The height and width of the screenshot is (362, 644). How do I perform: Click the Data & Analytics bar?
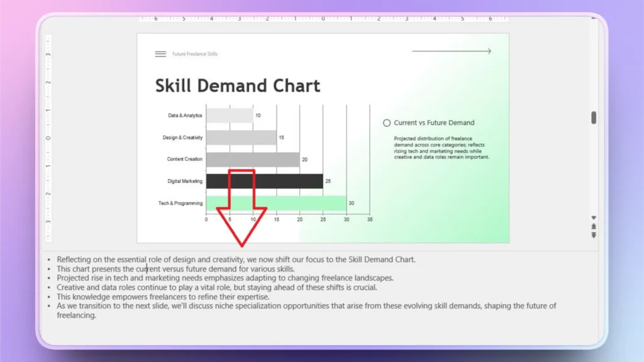[230, 116]
